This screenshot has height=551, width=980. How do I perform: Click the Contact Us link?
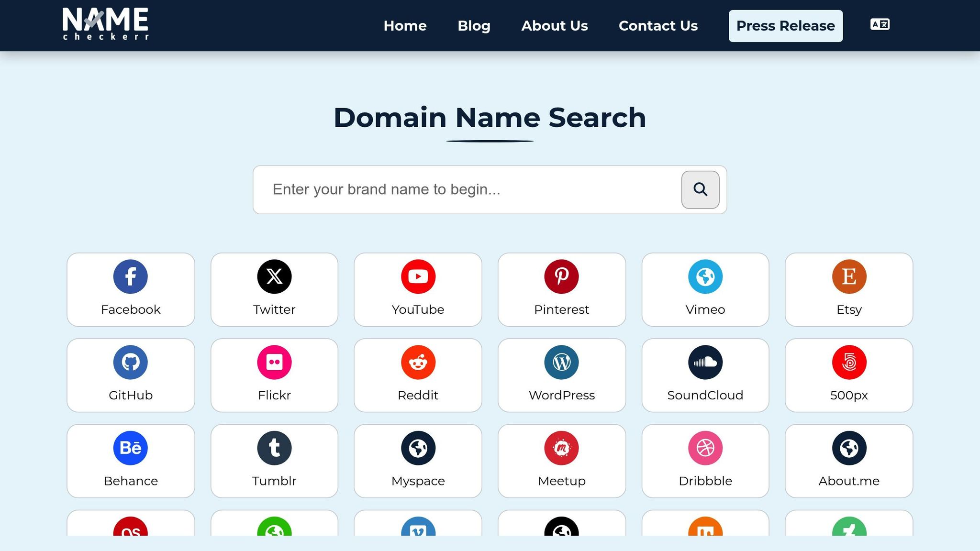pos(658,26)
